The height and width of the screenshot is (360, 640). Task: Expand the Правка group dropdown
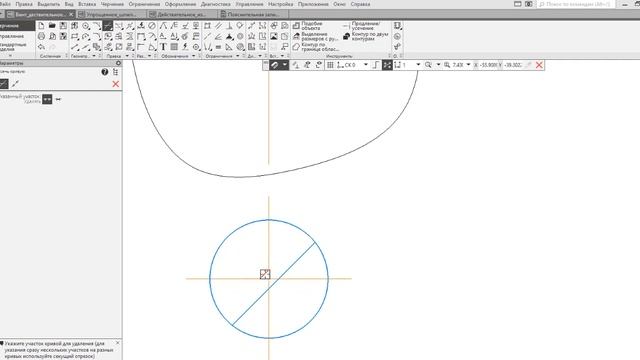(x=127, y=56)
